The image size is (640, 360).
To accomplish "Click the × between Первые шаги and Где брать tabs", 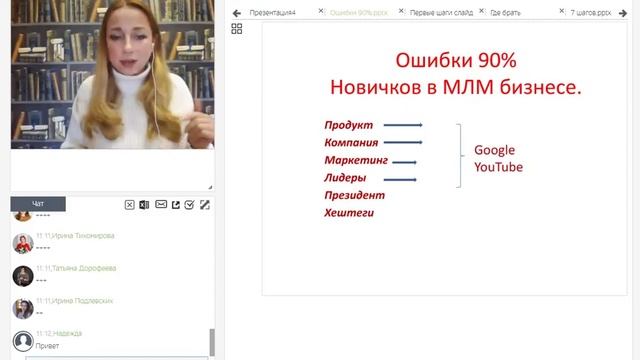I will (482, 11).
